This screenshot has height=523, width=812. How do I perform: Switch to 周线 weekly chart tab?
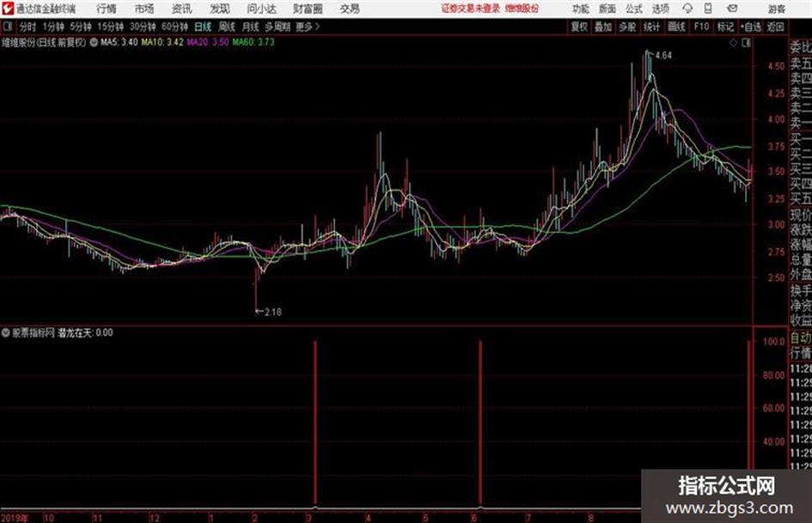point(227,27)
